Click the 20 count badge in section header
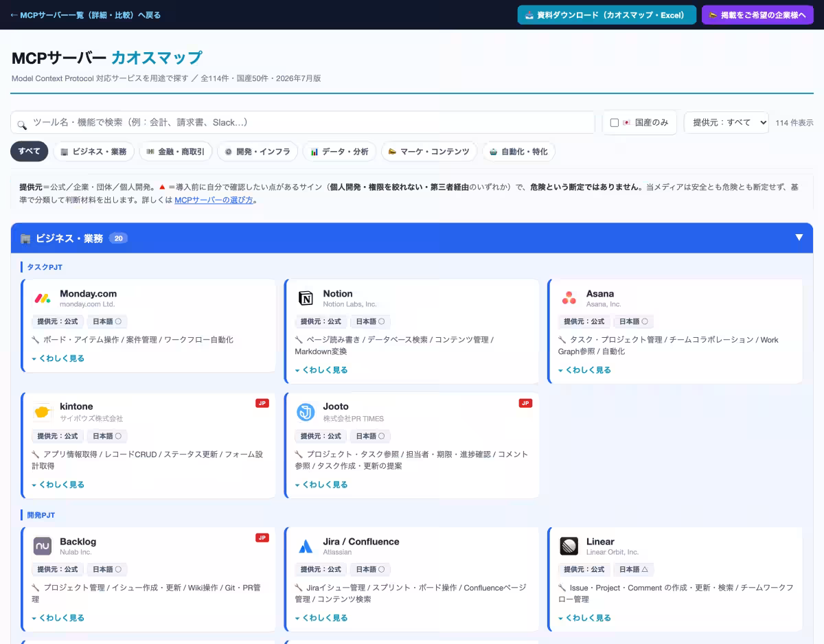 click(x=118, y=238)
